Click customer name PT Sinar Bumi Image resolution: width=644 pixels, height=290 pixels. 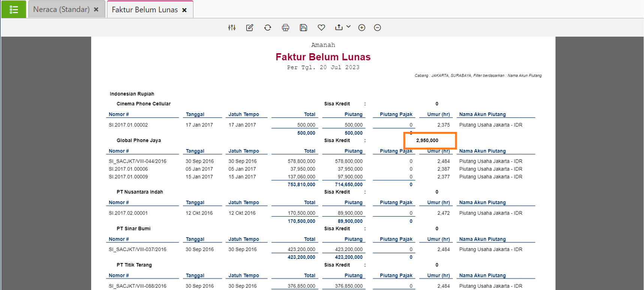click(133, 229)
